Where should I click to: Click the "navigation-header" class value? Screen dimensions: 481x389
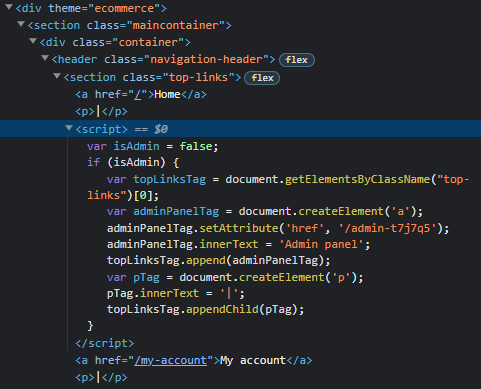[x=206, y=59]
